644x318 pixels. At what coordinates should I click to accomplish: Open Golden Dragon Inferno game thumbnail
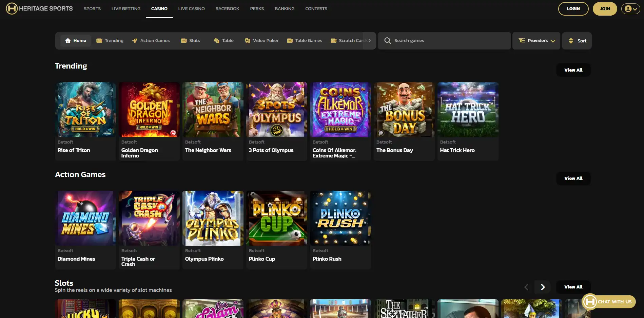pyautogui.click(x=149, y=110)
